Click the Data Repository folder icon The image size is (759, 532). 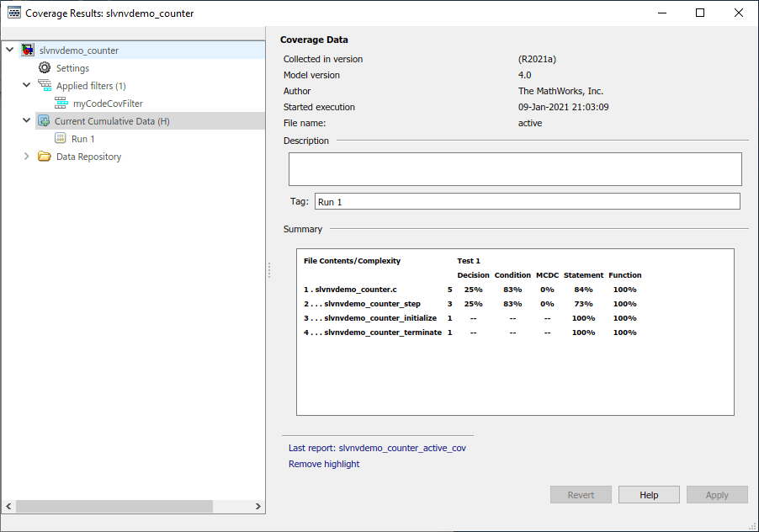[x=45, y=157]
